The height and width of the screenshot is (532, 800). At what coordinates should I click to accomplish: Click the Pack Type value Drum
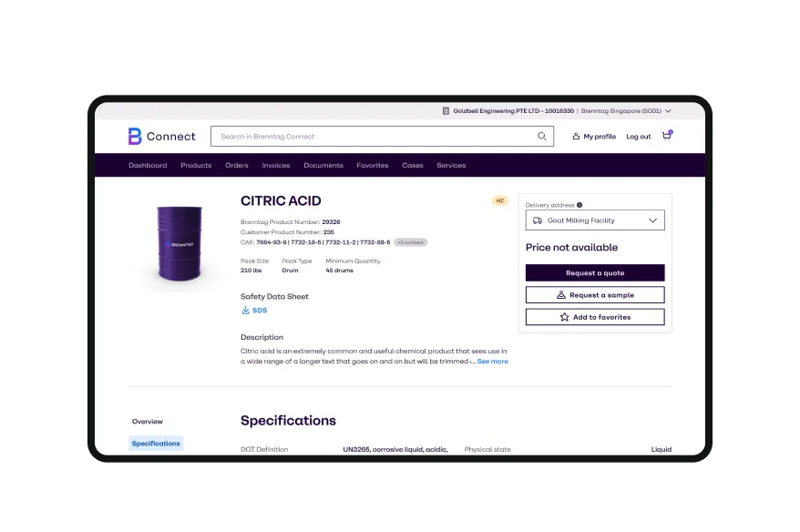click(x=291, y=271)
